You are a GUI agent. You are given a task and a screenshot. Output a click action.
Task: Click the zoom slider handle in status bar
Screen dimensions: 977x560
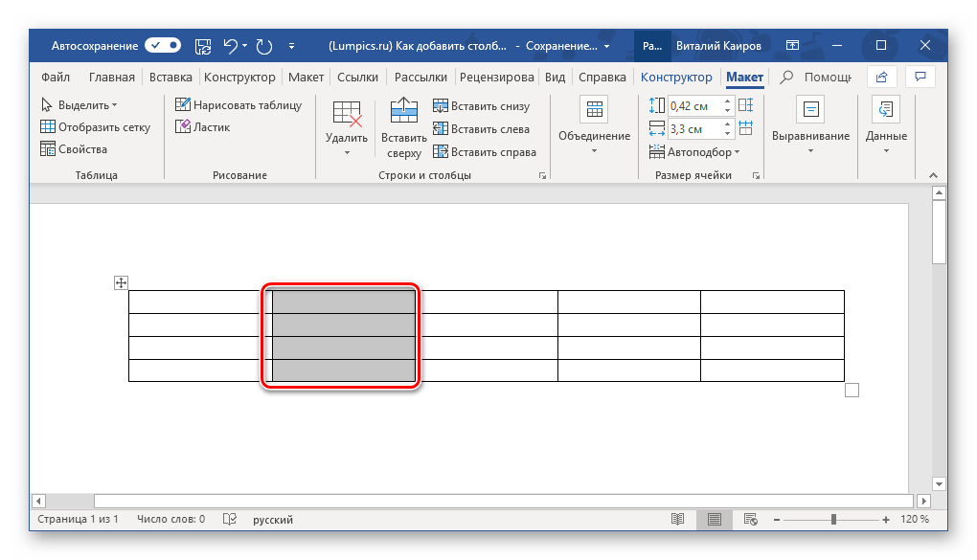point(833,519)
